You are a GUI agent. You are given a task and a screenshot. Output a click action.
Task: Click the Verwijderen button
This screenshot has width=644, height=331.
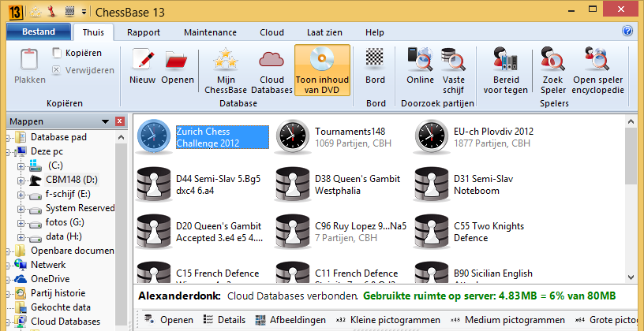83,70
